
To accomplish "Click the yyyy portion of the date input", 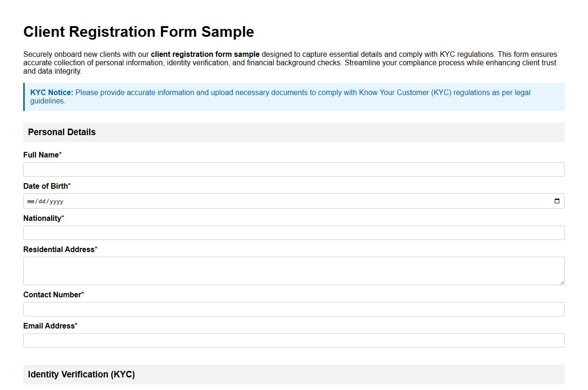I will (57, 201).
